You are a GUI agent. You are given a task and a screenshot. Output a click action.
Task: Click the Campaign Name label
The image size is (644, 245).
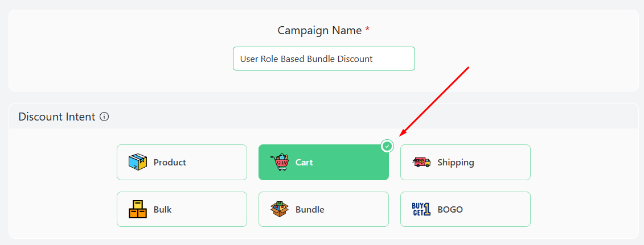pyautogui.click(x=319, y=30)
